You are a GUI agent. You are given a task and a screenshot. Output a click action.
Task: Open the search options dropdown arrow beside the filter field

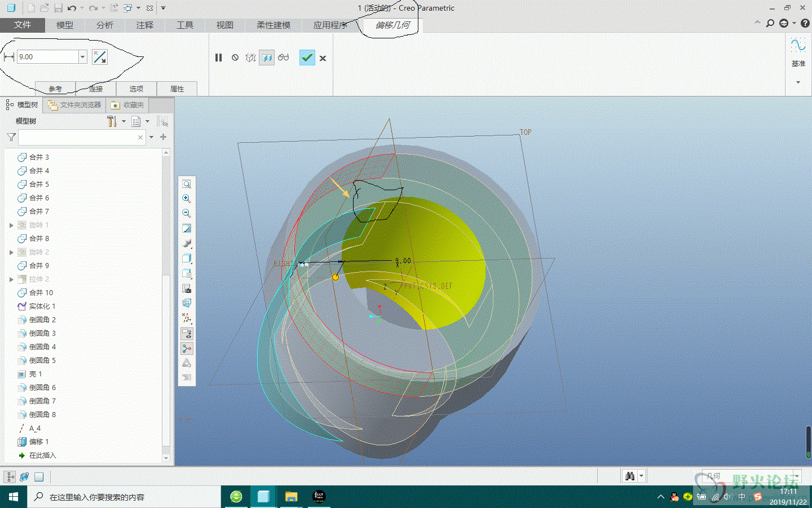coord(151,137)
